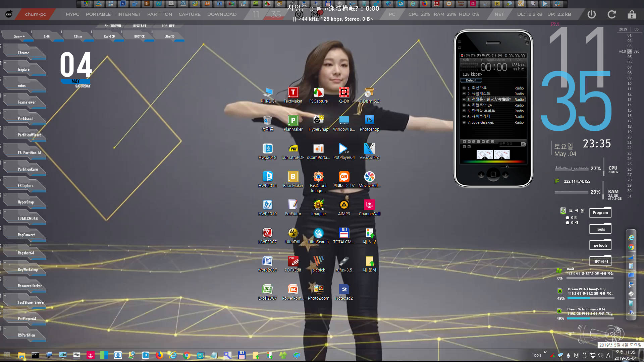Click the padlock lock icon in top bar

tap(632, 14)
